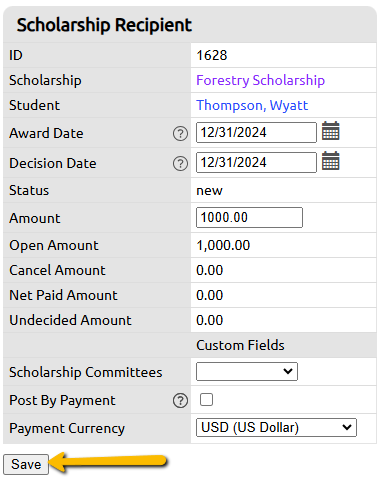This screenshot has width=380, height=477.
Task: Click the Custom Fields section header
Action: click(x=240, y=345)
